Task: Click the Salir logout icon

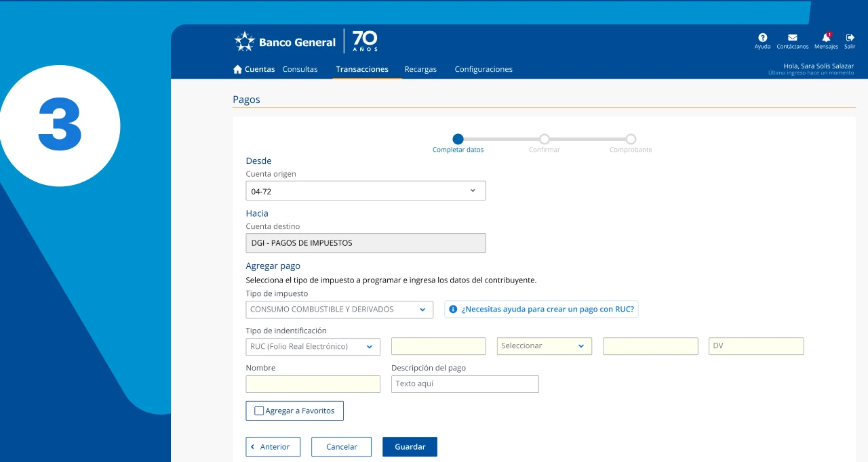Action: point(850,38)
